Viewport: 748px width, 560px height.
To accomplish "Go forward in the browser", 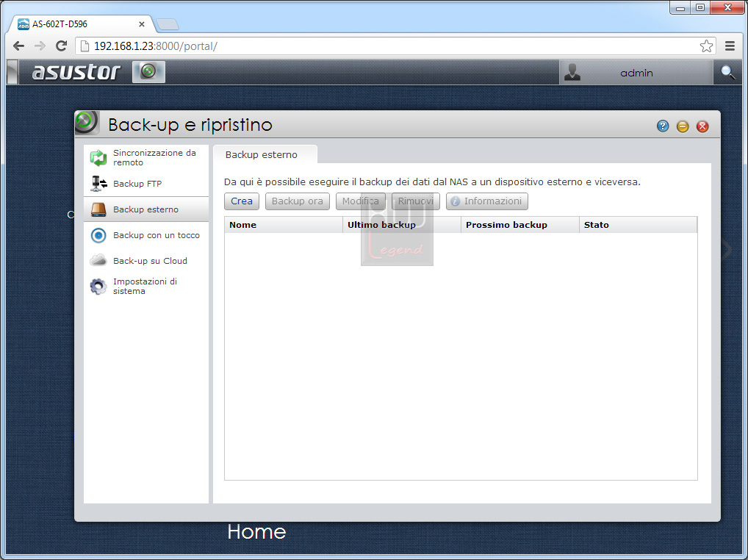I will [40, 46].
